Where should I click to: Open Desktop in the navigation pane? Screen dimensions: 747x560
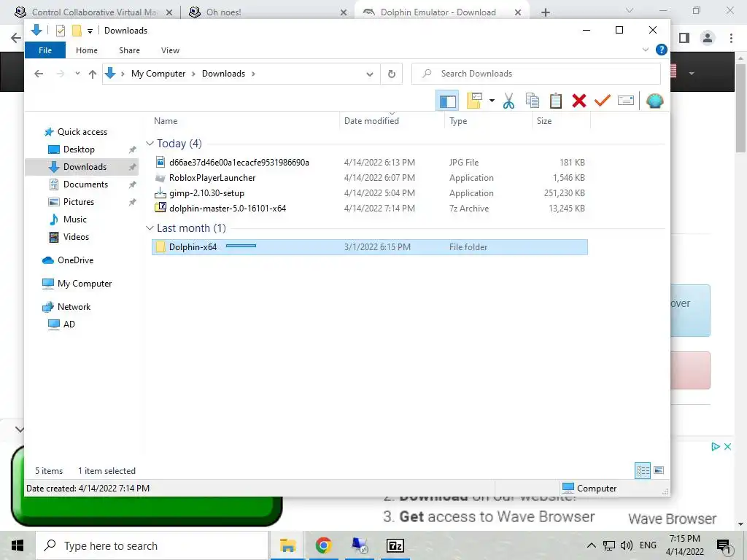point(79,149)
